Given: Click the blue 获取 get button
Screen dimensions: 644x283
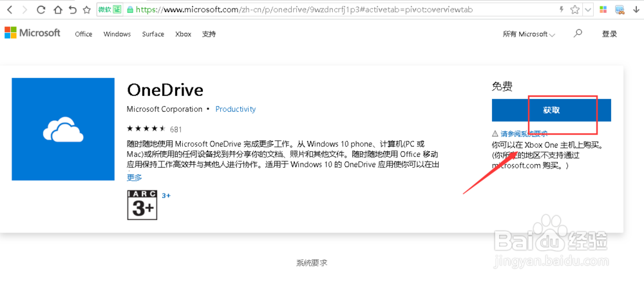Looking at the screenshot, I should pyautogui.click(x=551, y=110).
